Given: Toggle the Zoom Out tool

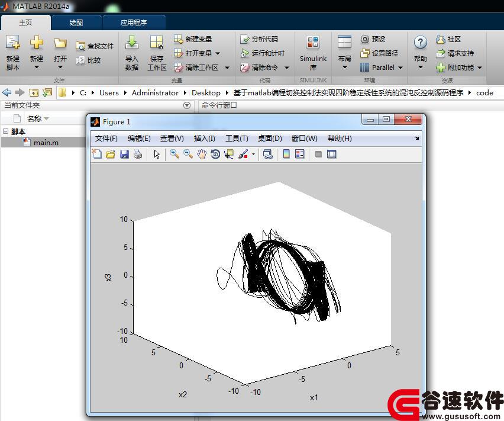Looking at the screenshot, I should 188,154.
